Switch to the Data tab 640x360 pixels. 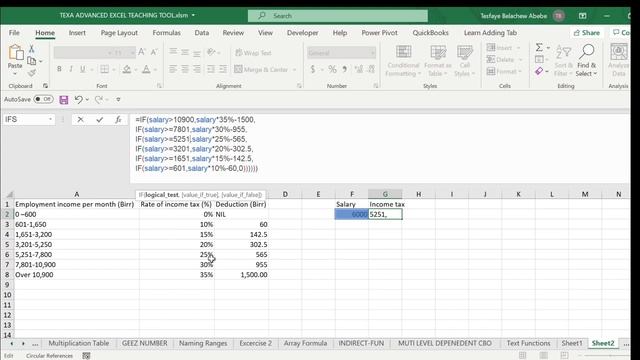202,33
